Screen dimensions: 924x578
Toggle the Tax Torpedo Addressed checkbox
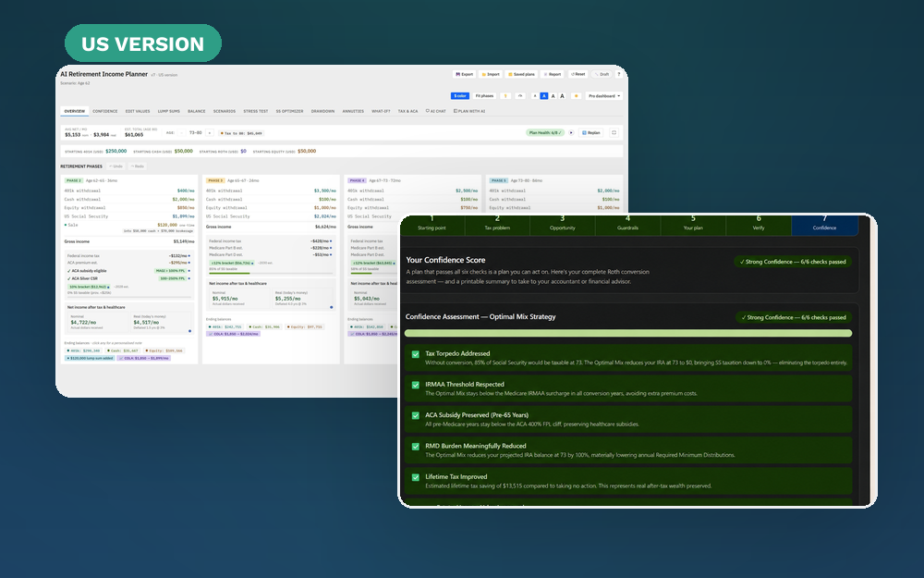pos(416,354)
